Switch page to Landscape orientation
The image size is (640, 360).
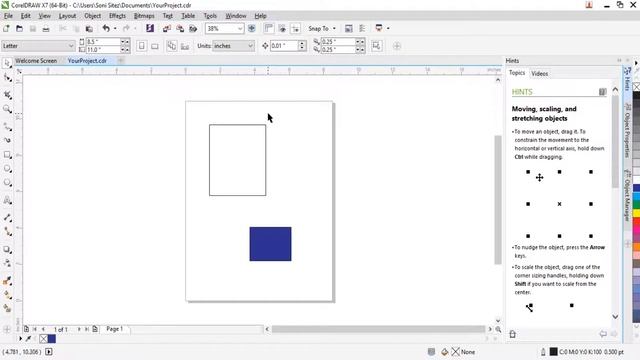coord(155,46)
